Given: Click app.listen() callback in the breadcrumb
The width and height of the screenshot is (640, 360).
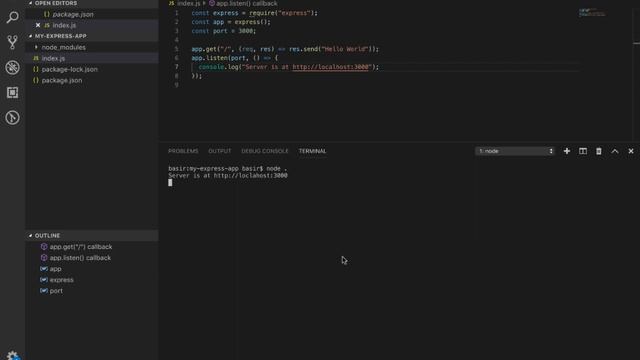Looking at the screenshot, I should pos(247,3).
